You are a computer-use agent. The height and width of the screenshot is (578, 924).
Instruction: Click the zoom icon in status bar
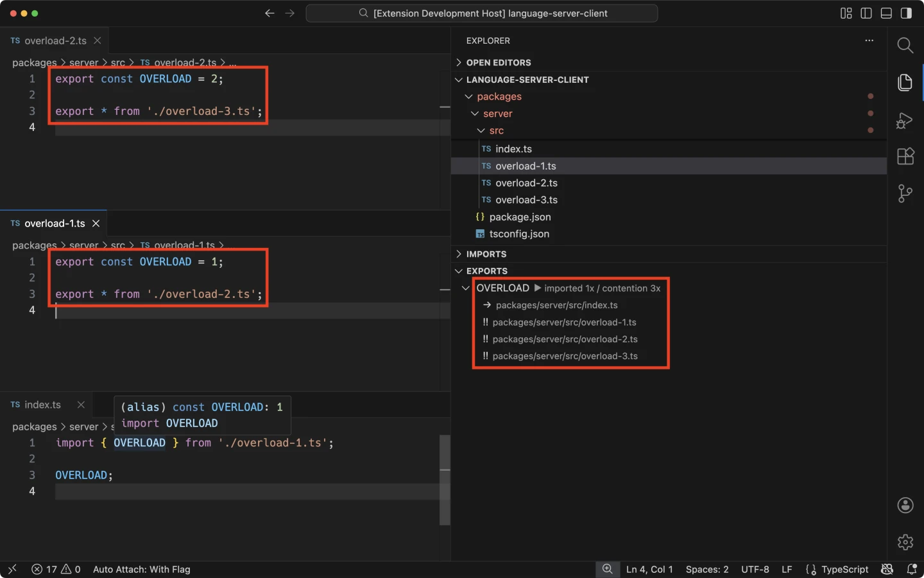click(607, 569)
